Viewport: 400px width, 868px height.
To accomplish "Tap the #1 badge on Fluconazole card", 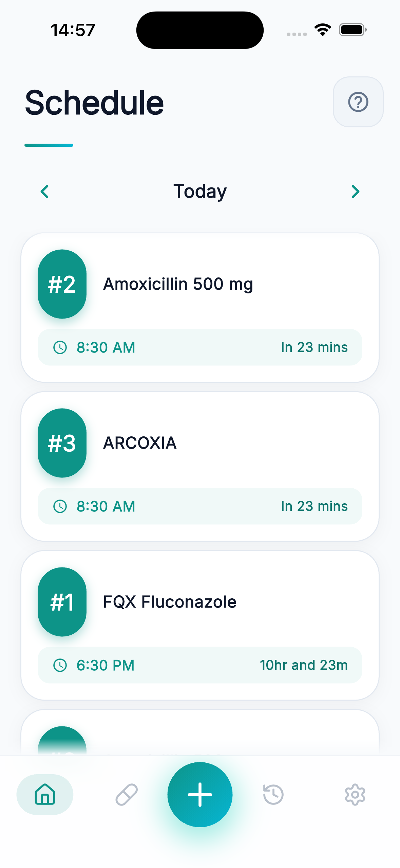I will pyautogui.click(x=62, y=602).
